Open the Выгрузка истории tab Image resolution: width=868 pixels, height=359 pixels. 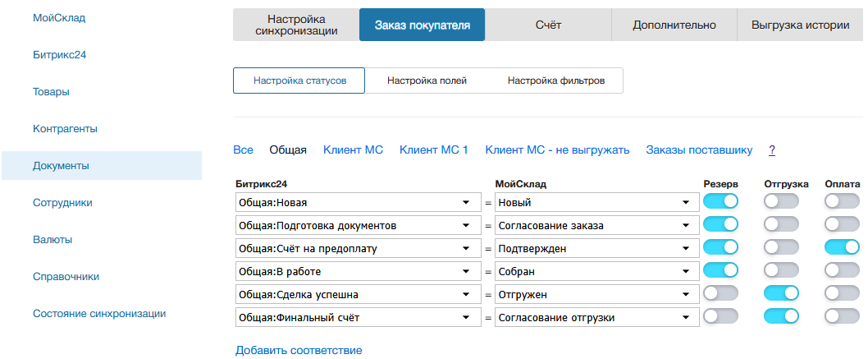click(800, 25)
